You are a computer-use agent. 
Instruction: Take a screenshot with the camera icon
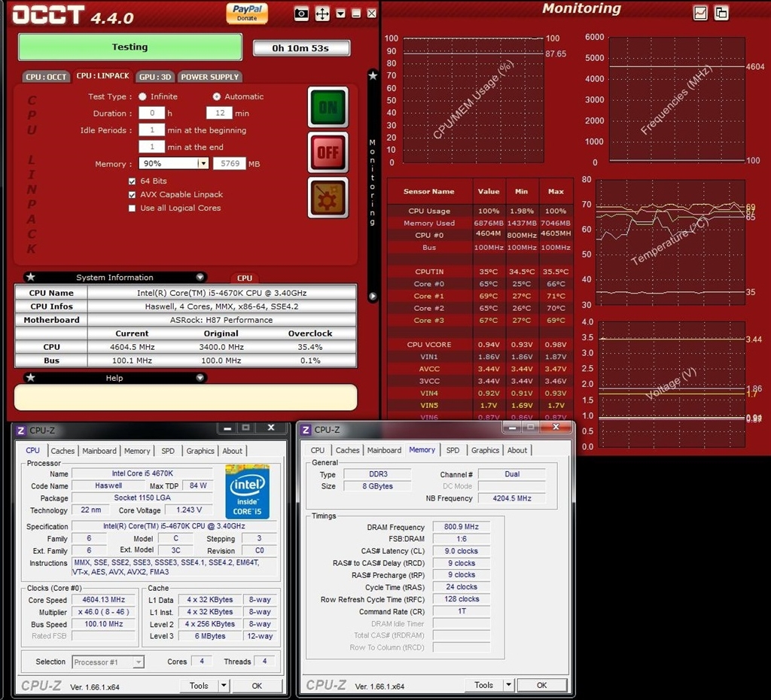[301, 14]
